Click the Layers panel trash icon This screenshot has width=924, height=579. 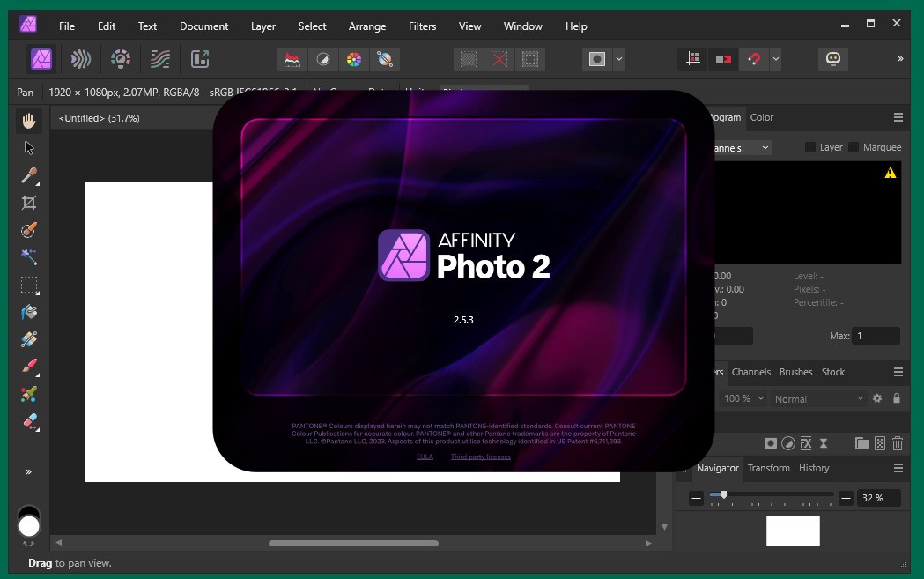pos(897,443)
